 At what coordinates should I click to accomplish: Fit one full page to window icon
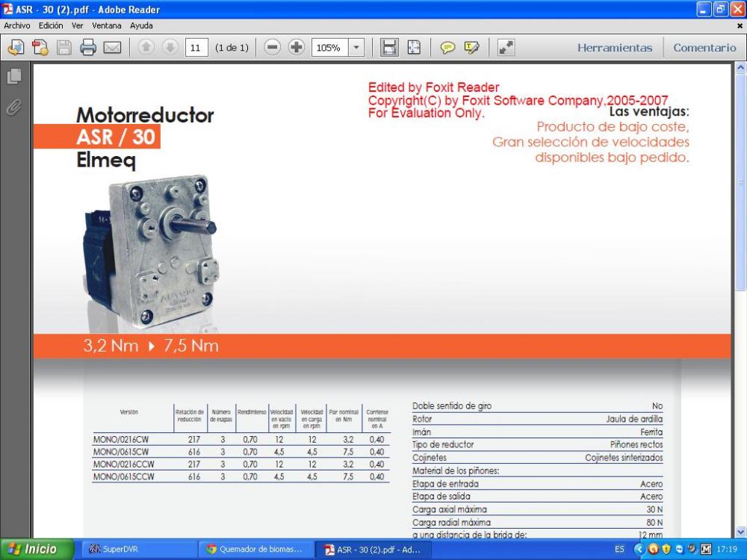[414, 47]
